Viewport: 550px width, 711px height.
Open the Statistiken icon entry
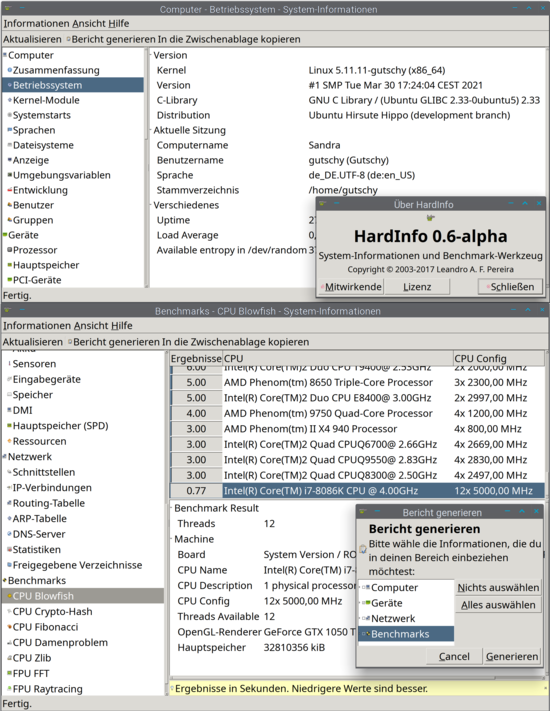(x=10, y=549)
